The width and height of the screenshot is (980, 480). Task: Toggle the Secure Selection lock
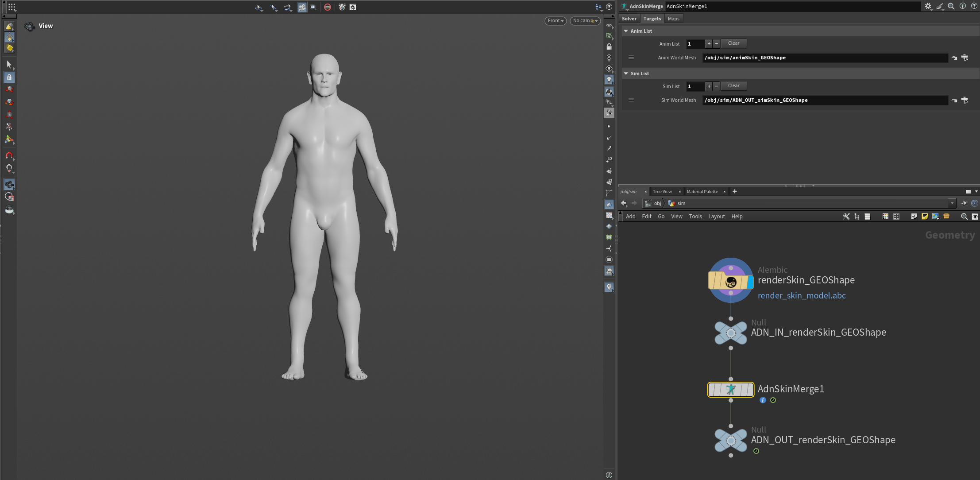(9, 77)
